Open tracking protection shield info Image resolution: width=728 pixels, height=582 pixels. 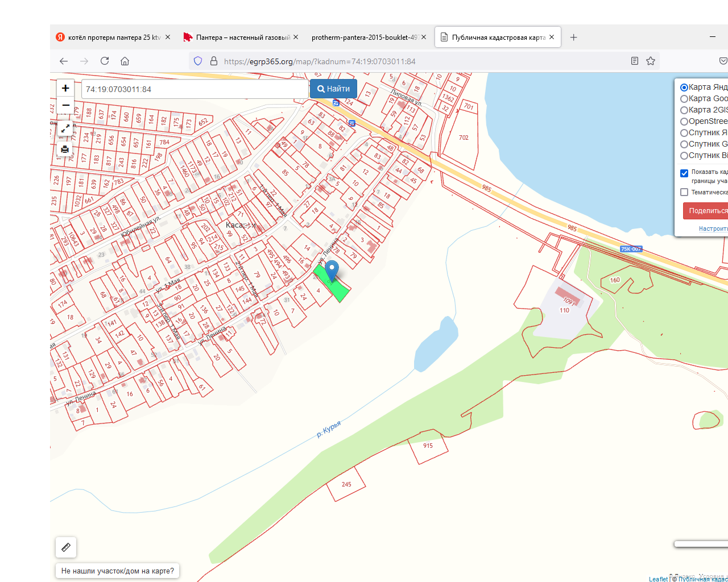[x=198, y=61]
